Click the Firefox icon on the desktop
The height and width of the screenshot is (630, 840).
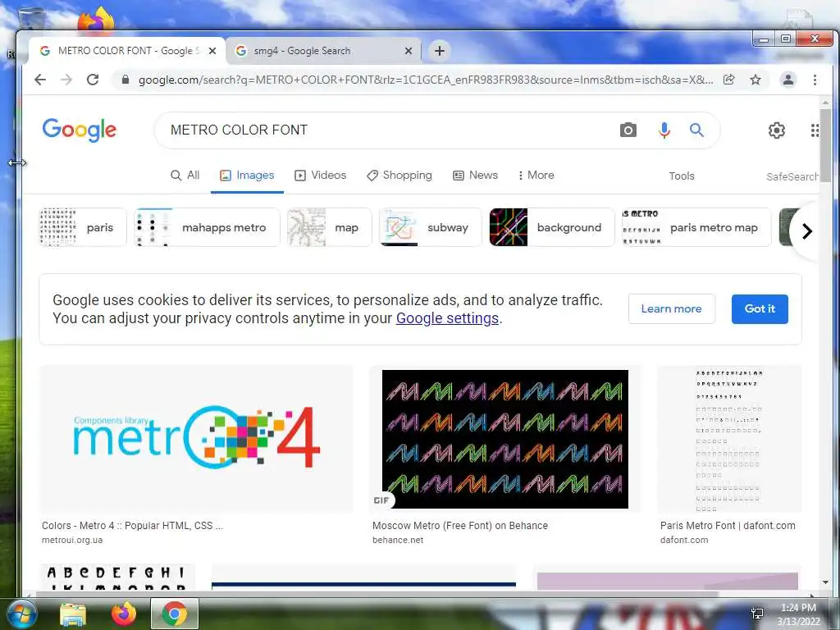tap(97, 20)
